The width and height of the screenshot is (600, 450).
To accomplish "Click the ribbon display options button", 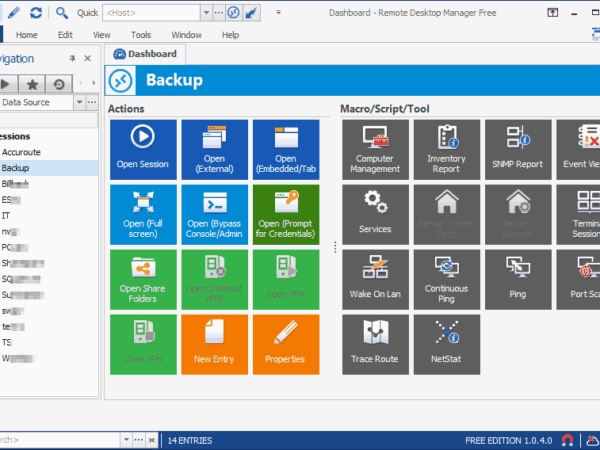I will [x=553, y=13].
